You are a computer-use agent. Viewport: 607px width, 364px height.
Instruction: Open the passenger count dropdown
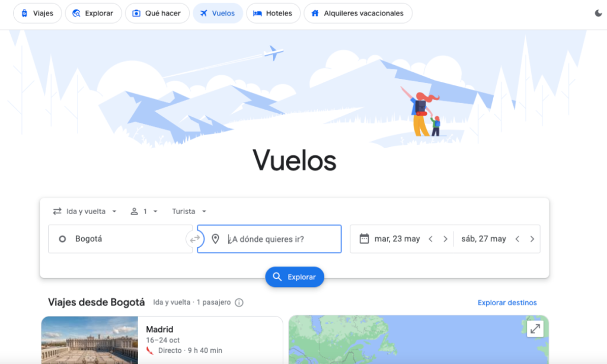click(x=144, y=212)
